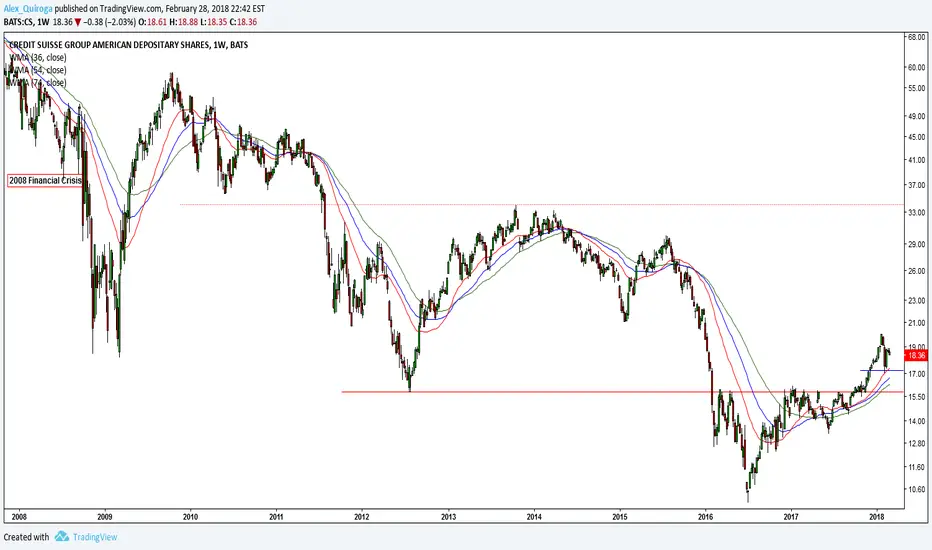Click the 60.00 price axis label
This screenshot has width=932, height=550.
click(917, 67)
